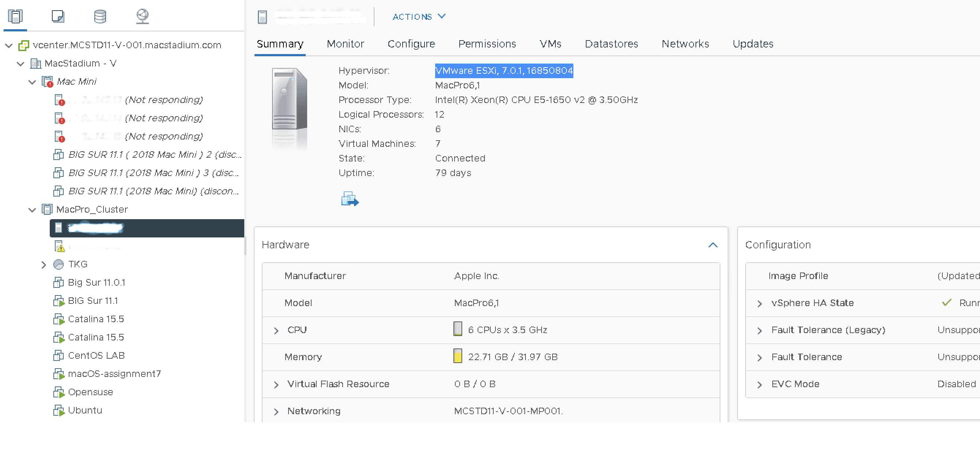Select the macOS-assignment7 virtual machine
The image size is (980, 469).
(114, 374)
